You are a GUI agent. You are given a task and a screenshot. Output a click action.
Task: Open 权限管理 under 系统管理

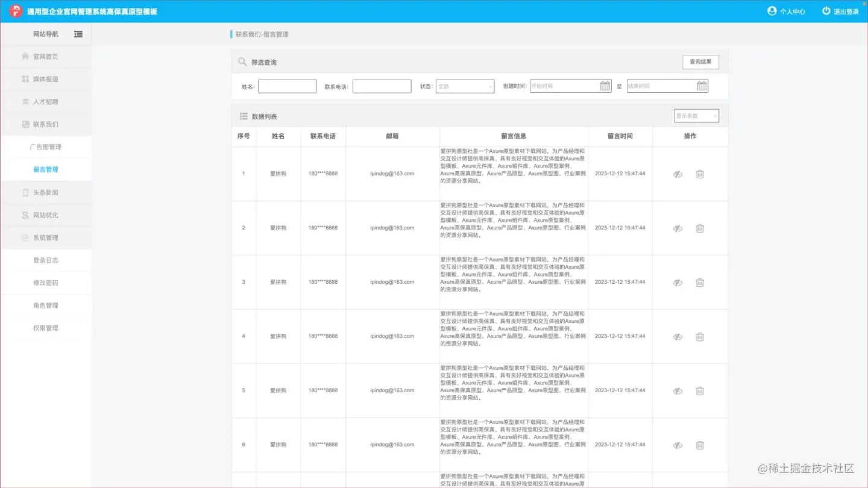coord(46,328)
